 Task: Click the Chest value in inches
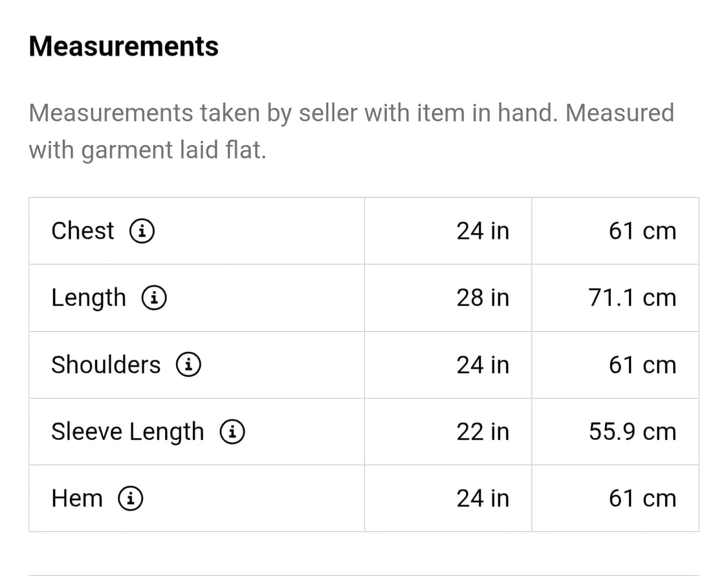tap(483, 231)
